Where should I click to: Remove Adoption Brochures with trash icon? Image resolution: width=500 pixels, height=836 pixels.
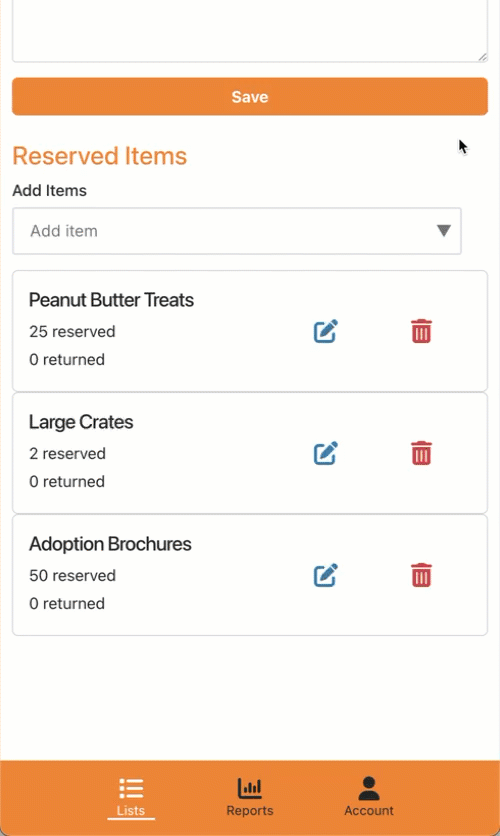pos(421,575)
